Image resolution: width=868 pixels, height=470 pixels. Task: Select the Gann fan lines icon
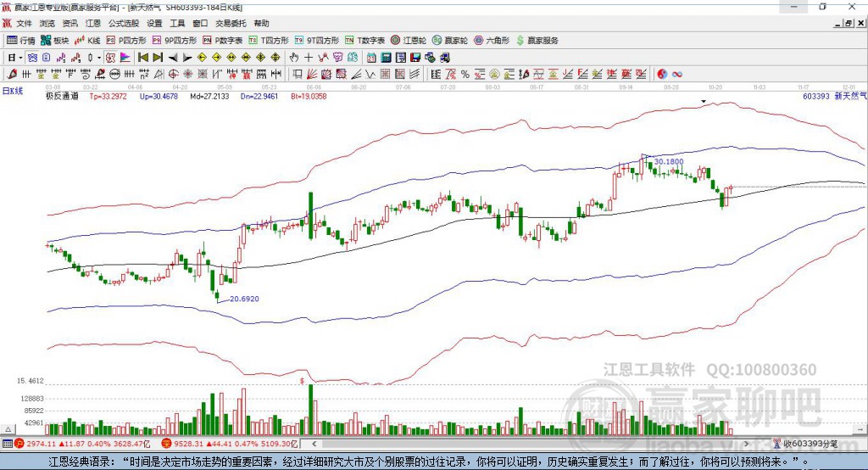[312, 75]
